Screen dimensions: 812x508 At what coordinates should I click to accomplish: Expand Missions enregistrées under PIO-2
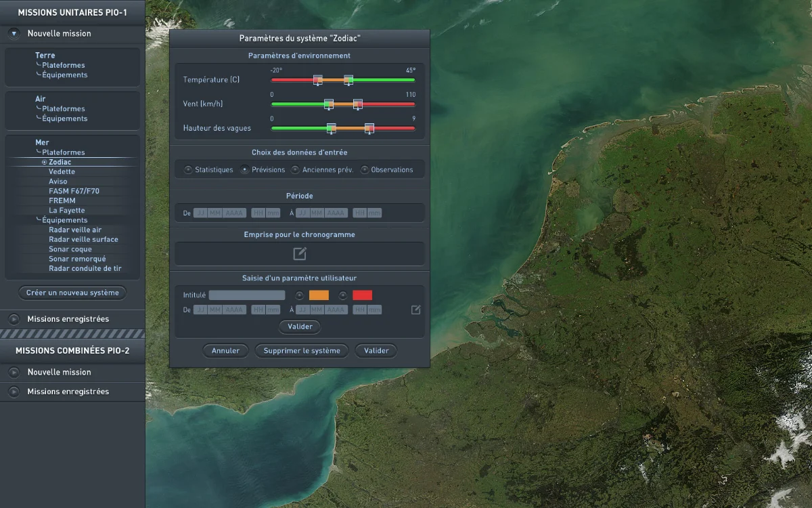14,391
